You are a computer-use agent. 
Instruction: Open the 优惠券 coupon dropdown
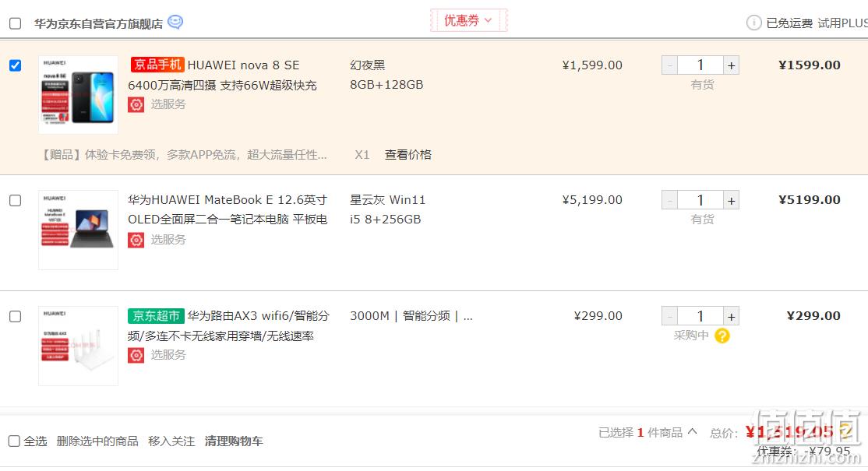click(x=468, y=20)
